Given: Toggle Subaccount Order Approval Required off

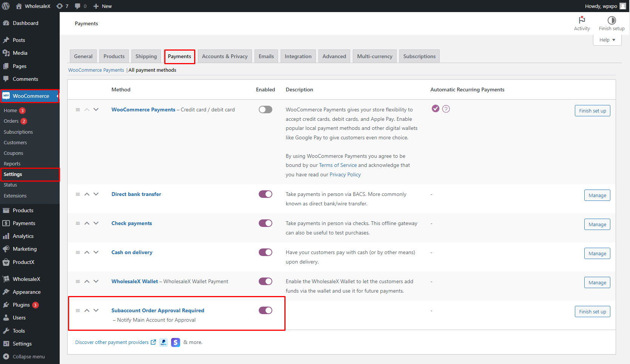Looking at the screenshot, I should [266, 310].
